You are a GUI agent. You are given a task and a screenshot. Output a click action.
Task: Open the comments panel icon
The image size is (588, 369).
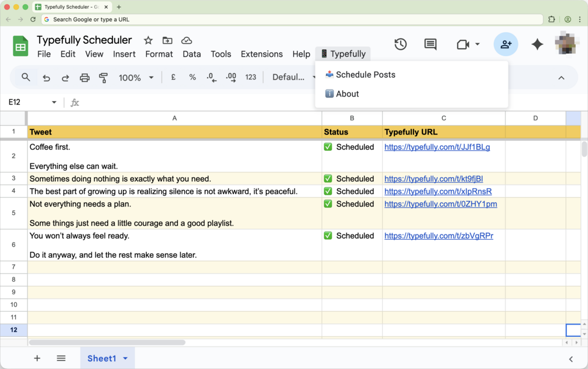430,44
